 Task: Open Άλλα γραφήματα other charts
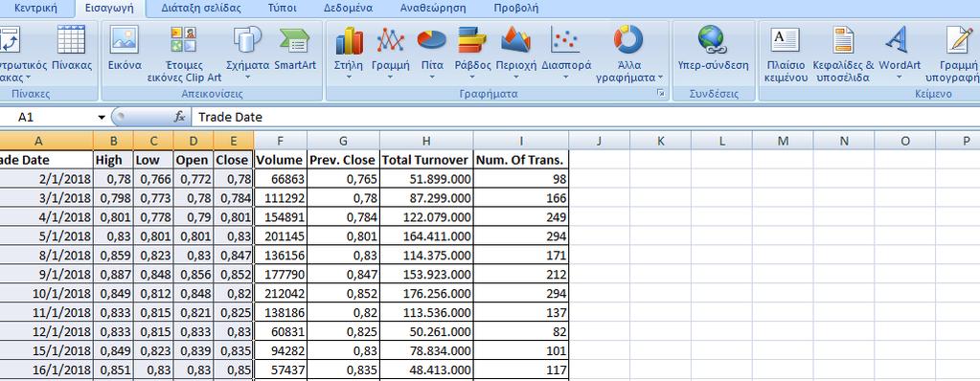point(628,55)
